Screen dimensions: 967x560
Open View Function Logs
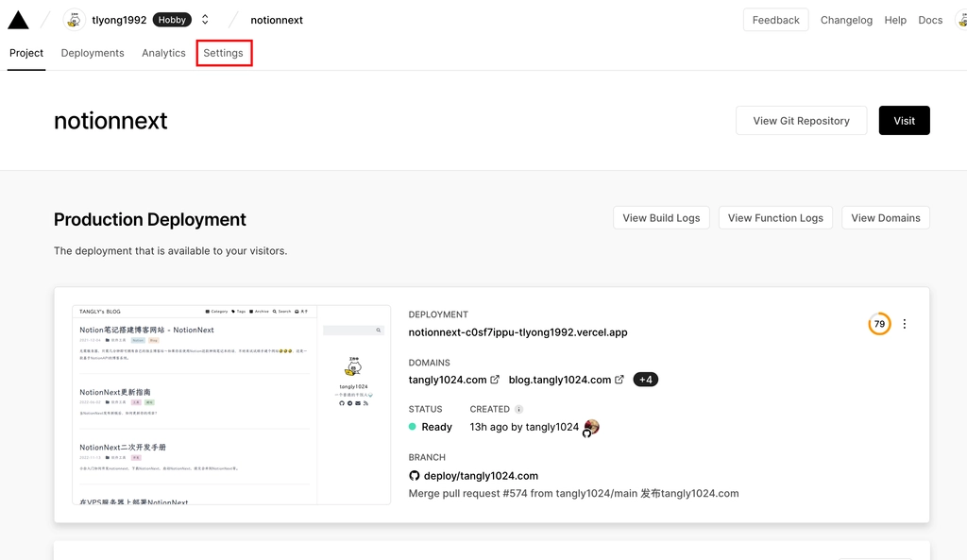coord(775,218)
